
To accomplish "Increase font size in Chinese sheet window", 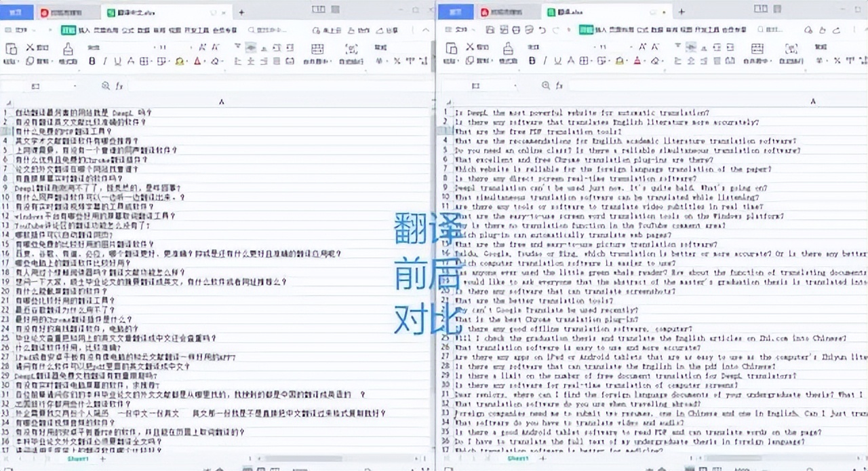I will (202, 48).
